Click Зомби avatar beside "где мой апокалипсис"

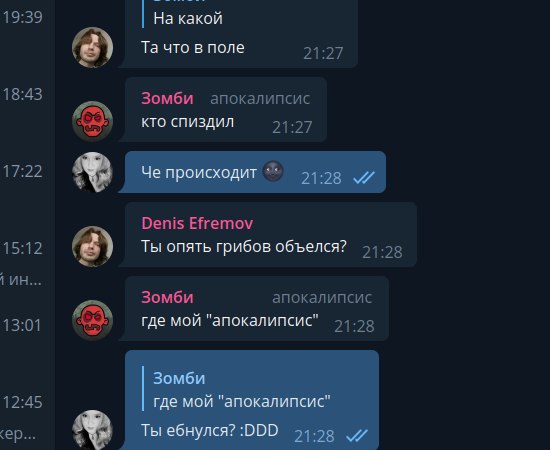(93, 320)
